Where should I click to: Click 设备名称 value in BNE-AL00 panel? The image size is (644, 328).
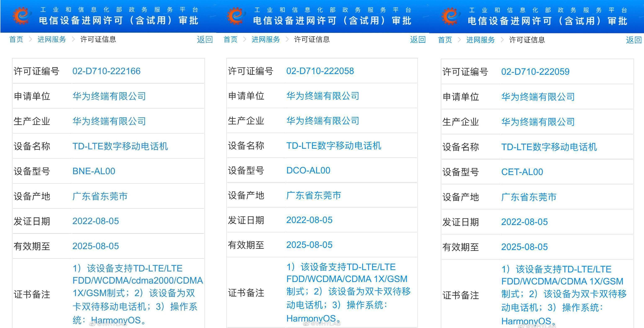point(120,146)
